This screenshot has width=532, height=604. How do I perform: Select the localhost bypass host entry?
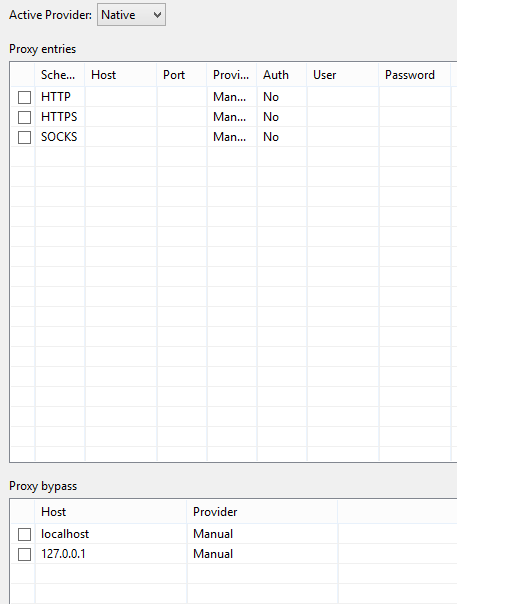(65, 534)
